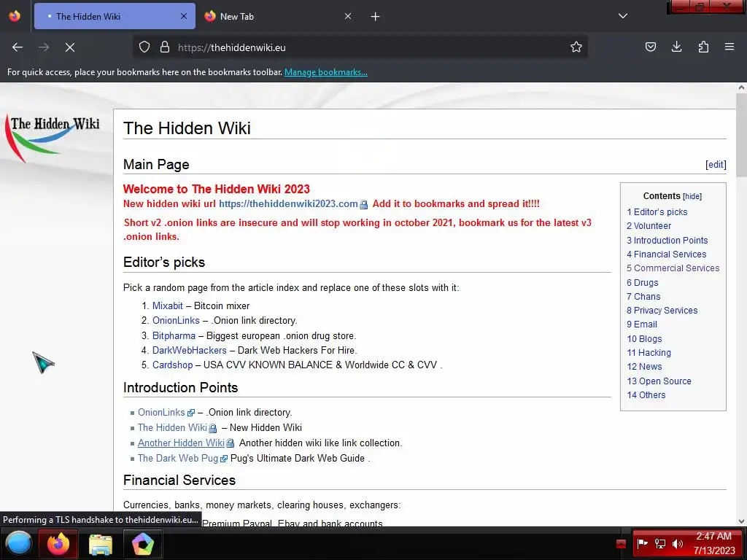This screenshot has width=747, height=560.
Task: Open the volume speaker icon
Action: click(677, 543)
